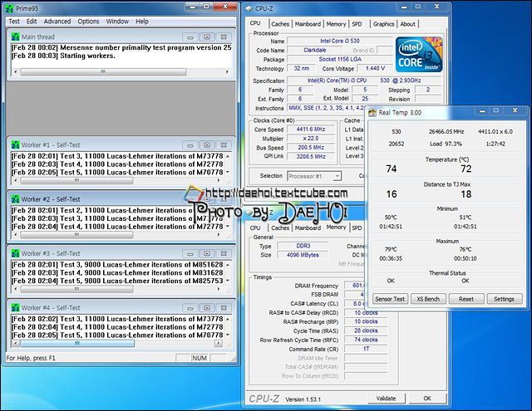The height and width of the screenshot is (411, 532).
Task: Click the Load 97.3% readout in Real Temp
Action: [x=446, y=144]
